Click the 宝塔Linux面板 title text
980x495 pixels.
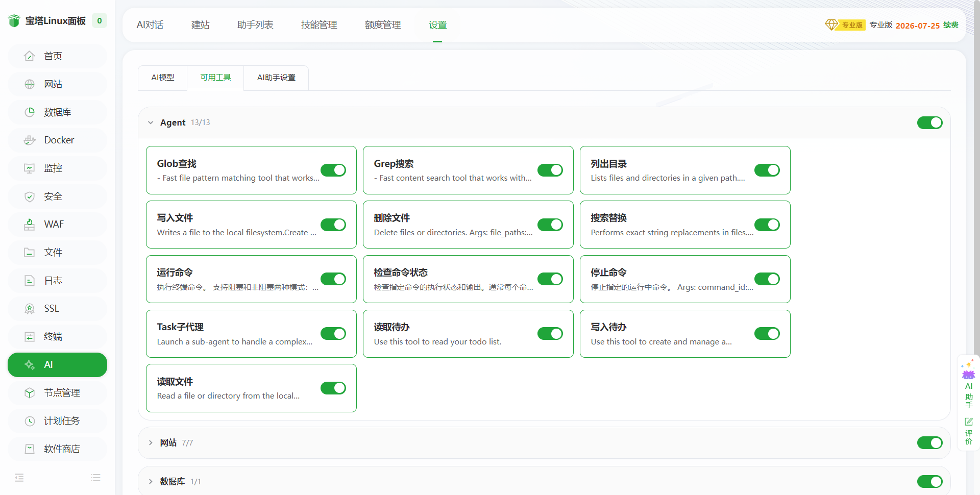pyautogui.click(x=56, y=21)
